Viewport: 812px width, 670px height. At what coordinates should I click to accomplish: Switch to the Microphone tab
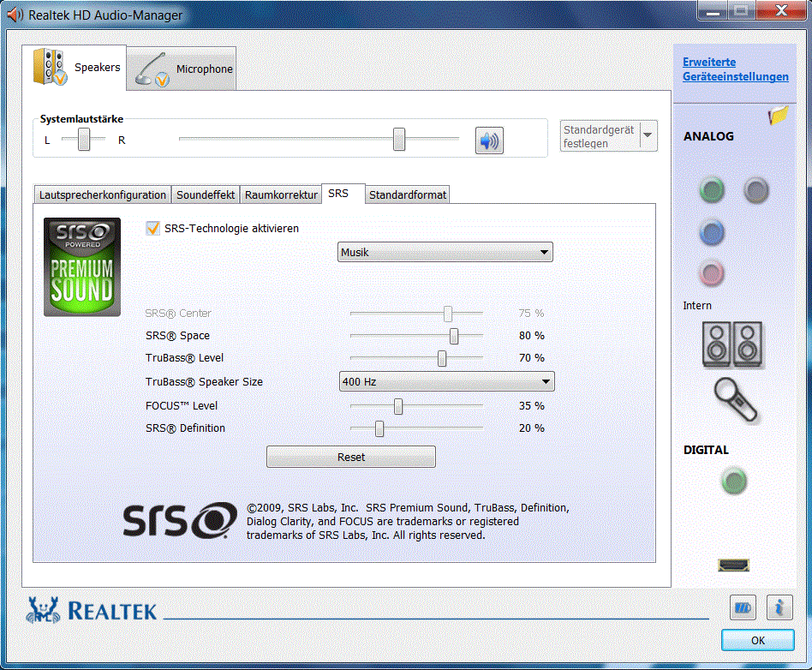tap(183, 69)
